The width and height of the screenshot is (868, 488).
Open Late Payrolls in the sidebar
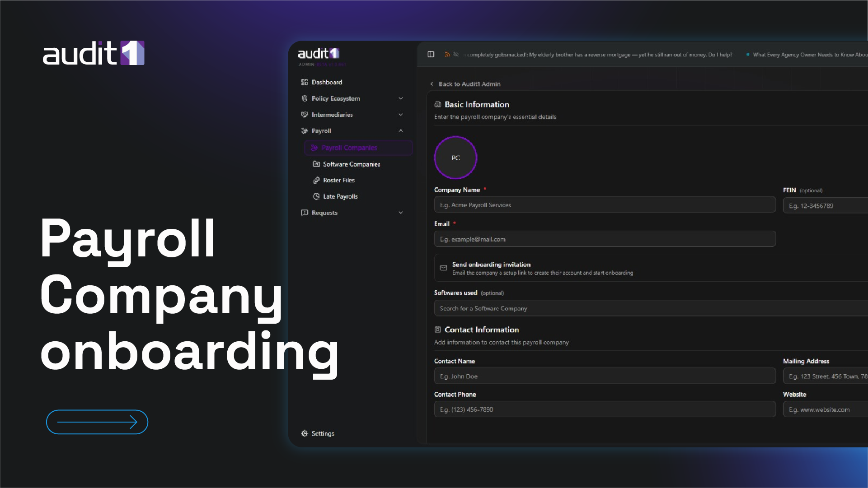coord(341,196)
